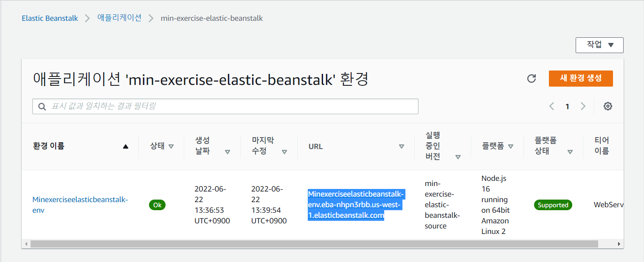Sort by 마지막 수정 column arrow
This screenshot has width=644, height=262.
click(x=284, y=152)
